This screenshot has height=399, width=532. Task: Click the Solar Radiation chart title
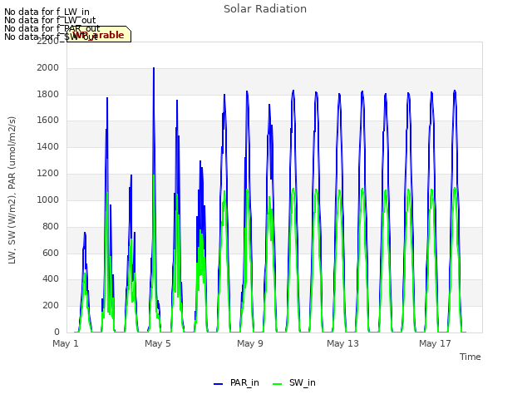265,9
